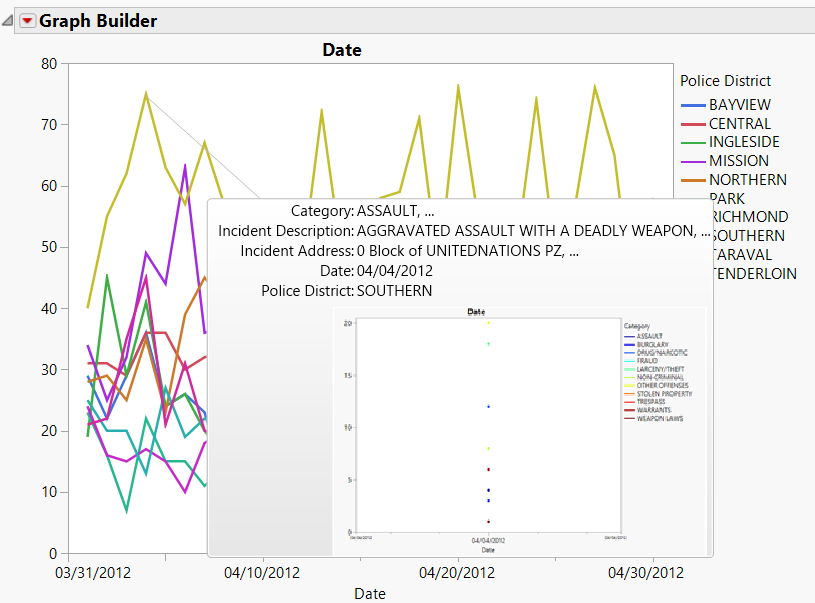815x603 pixels.
Task: Collapse the Graph Builder report disclosure triangle
Action: [x=8, y=19]
